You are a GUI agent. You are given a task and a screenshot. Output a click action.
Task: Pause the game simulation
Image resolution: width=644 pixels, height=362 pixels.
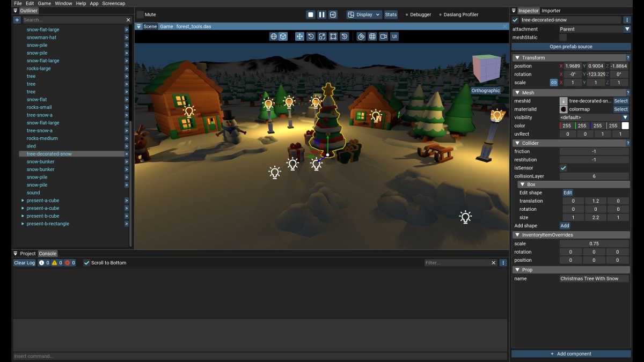pos(321,14)
